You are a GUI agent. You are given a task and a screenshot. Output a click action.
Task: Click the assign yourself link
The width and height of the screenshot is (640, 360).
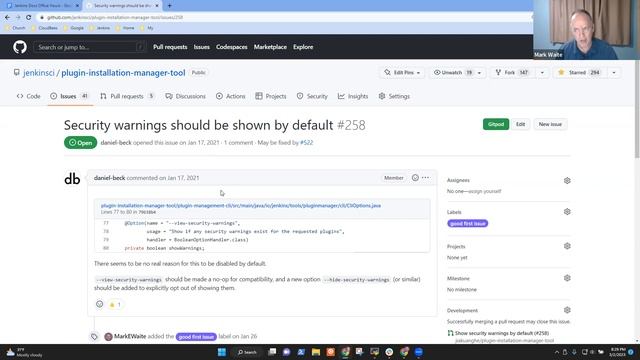pyautogui.click(x=484, y=191)
